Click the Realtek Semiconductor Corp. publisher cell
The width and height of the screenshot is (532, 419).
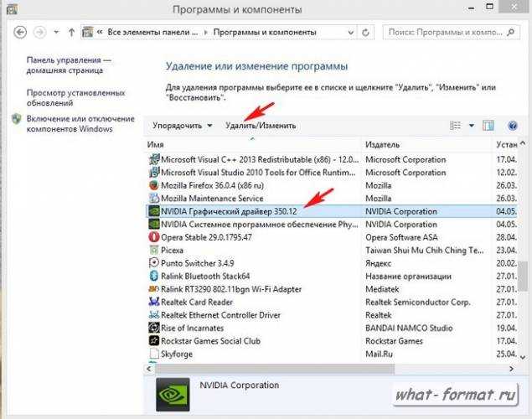tap(418, 302)
